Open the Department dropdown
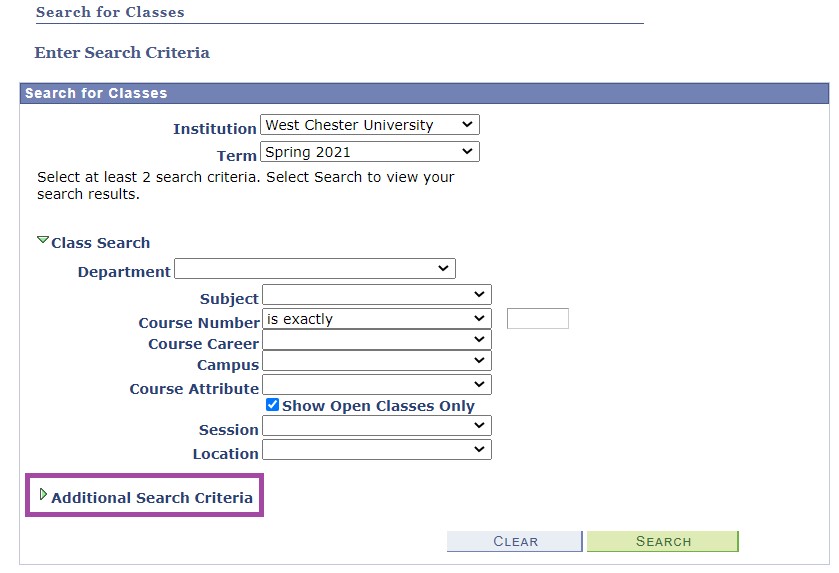The height and width of the screenshot is (573, 839). [x=315, y=269]
